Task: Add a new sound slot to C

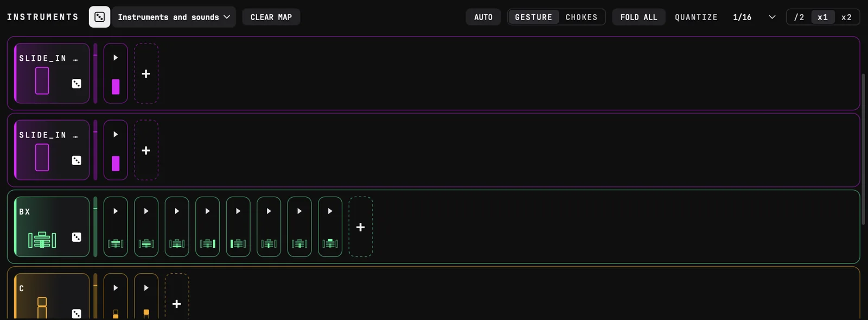Action: pos(177,297)
